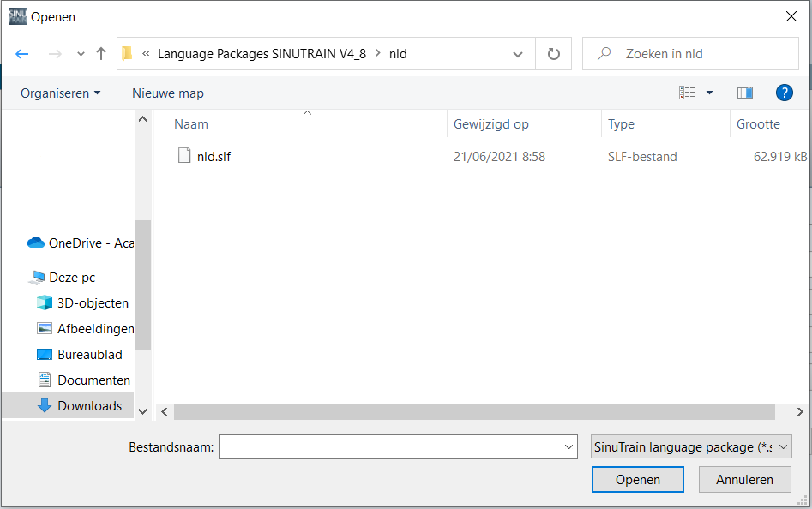Click the OneDrive cloud icon
812x509 pixels.
(36, 243)
